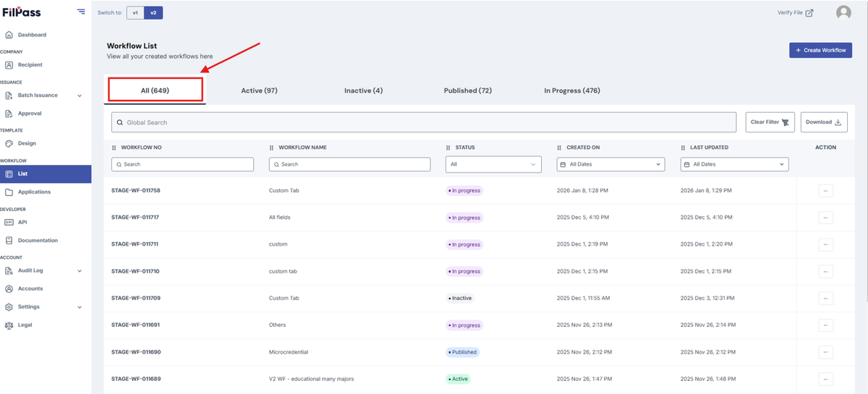The width and height of the screenshot is (868, 394).
Task: Select the Inactive (4) tab
Action: [x=363, y=90]
